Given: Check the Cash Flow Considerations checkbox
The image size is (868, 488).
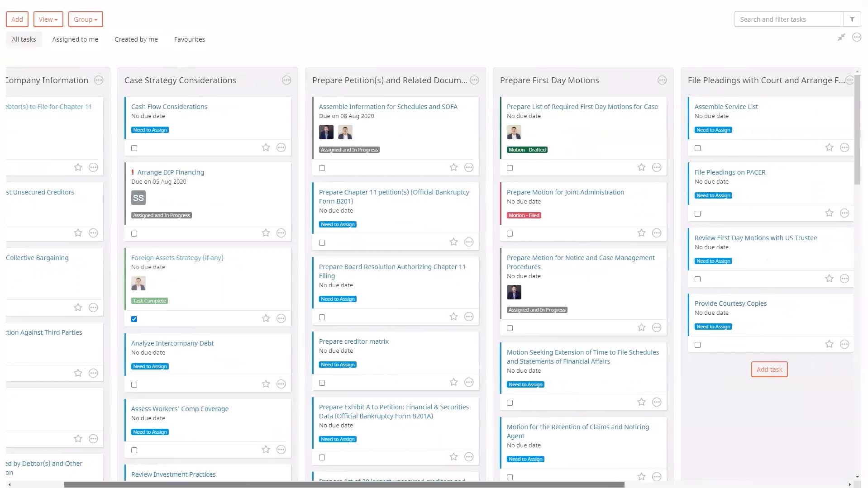Looking at the screenshot, I should click(134, 148).
